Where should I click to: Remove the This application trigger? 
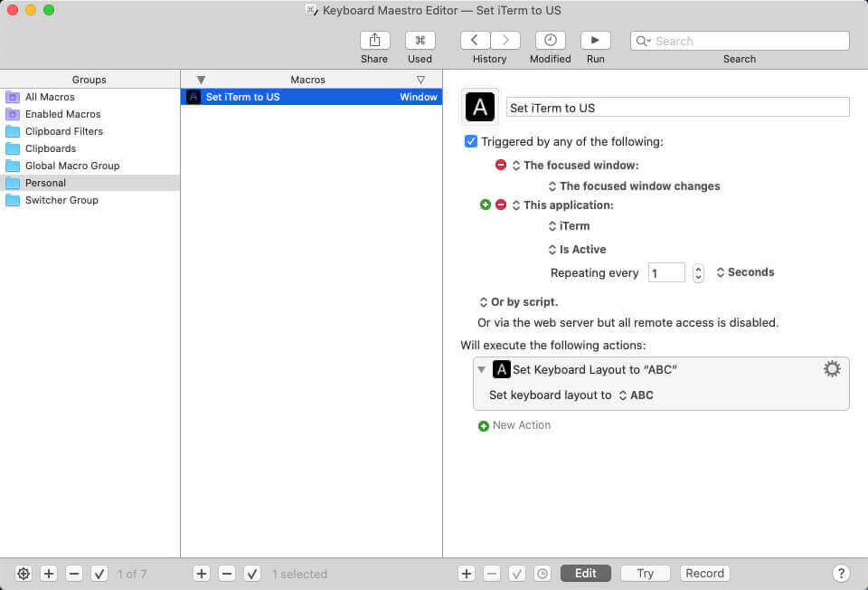tap(500, 205)
